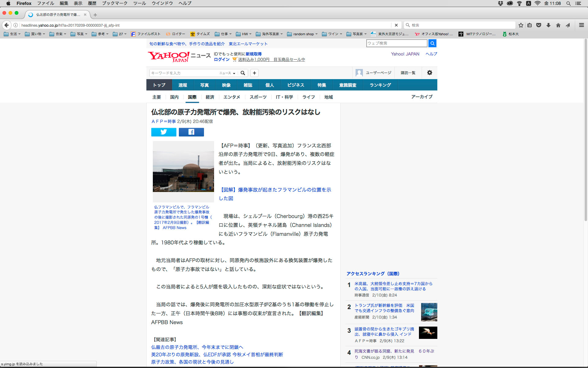Viewport: 588px width, 368px height.
Task: Share article via Facebook button
Action: [191, 132]
